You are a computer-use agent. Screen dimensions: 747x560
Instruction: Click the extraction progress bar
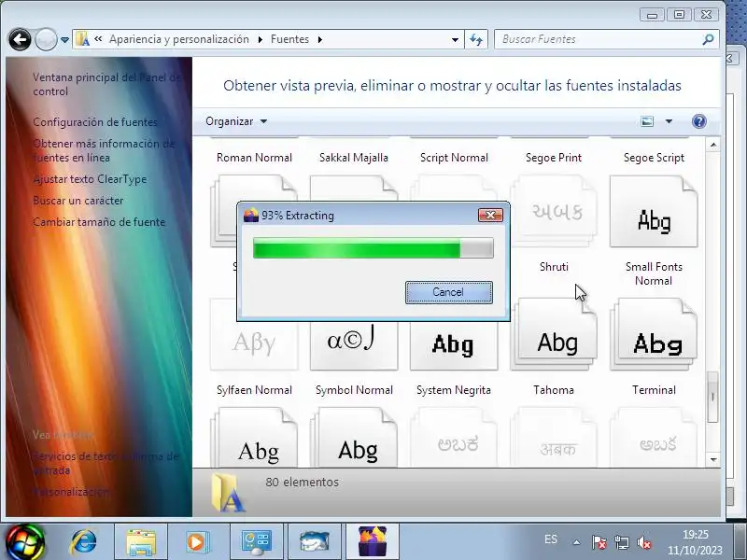pyautogui.click(x=373, y=248)
